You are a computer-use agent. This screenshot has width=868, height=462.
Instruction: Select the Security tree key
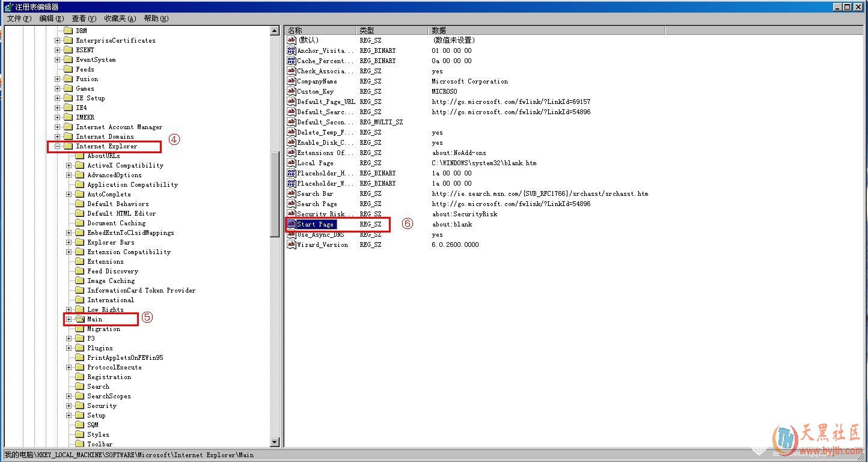[102, 406]
